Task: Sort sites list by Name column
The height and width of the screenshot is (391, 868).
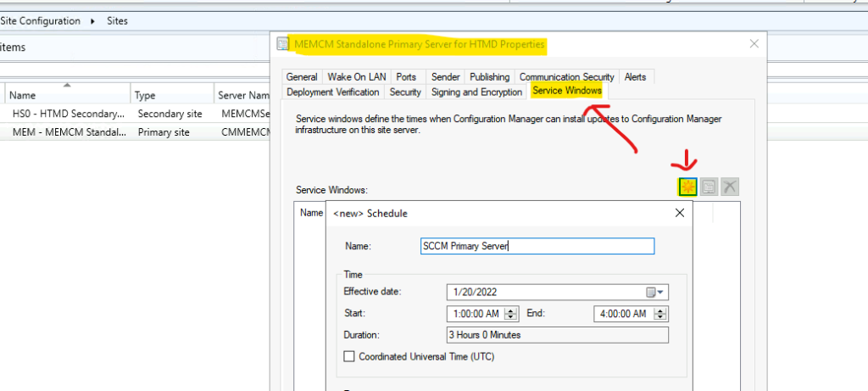Action: (68, 94)
